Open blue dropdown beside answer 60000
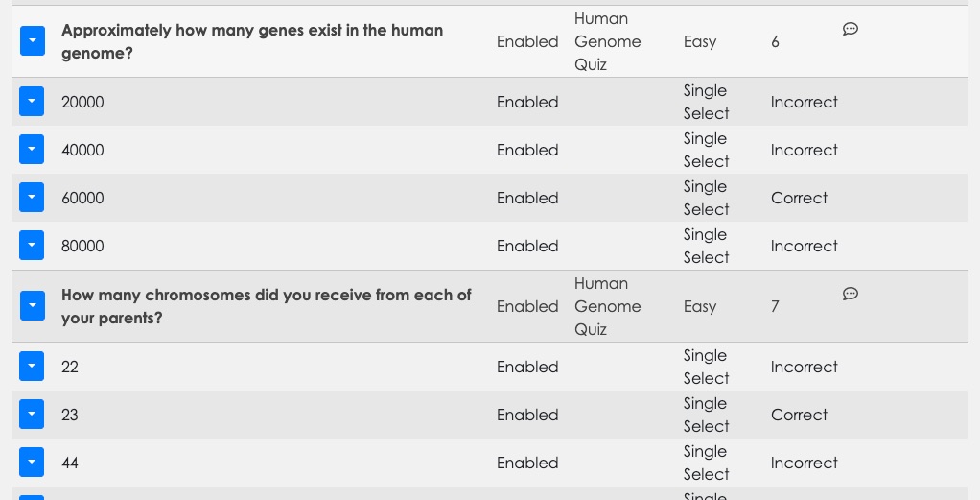The width and height of the screenshot is (980, 500). (32, 197)
